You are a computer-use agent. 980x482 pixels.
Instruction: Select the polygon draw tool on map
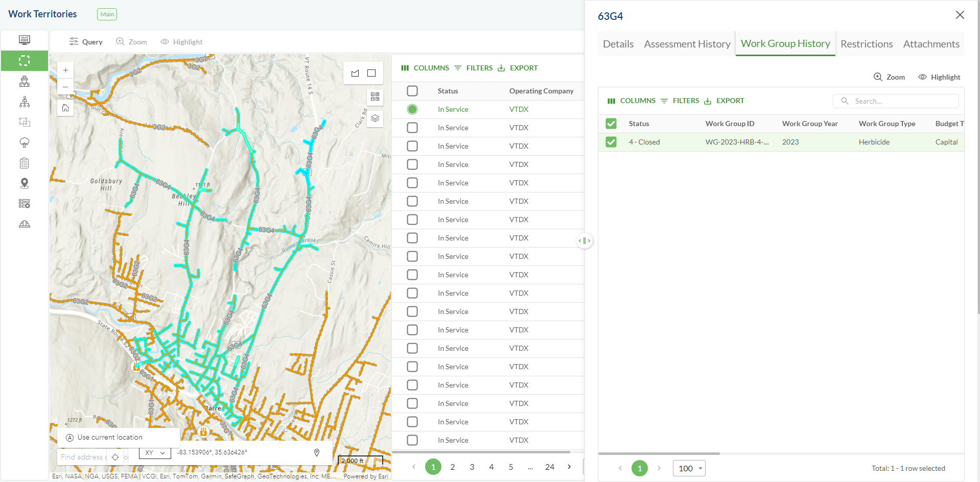[355, 73]
